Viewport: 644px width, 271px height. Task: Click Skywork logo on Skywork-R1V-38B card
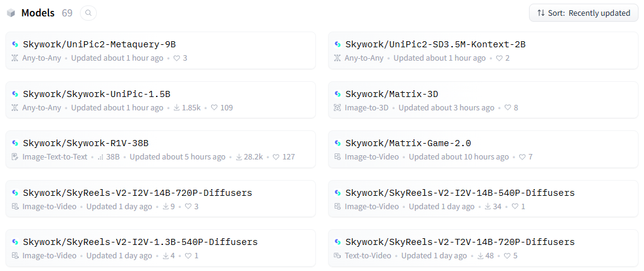tap(15, 143)
